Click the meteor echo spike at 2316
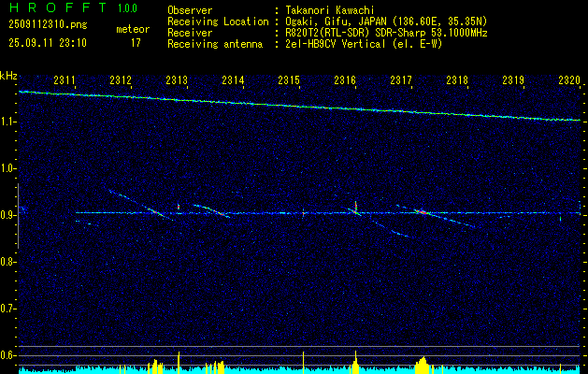The image size is (588, 374). pos(355,208)
